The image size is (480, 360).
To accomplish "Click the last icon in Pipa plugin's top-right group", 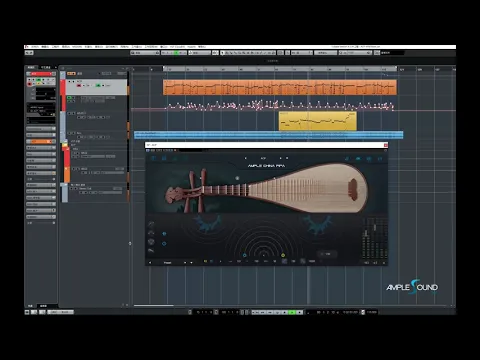I will tap(380, 159).
